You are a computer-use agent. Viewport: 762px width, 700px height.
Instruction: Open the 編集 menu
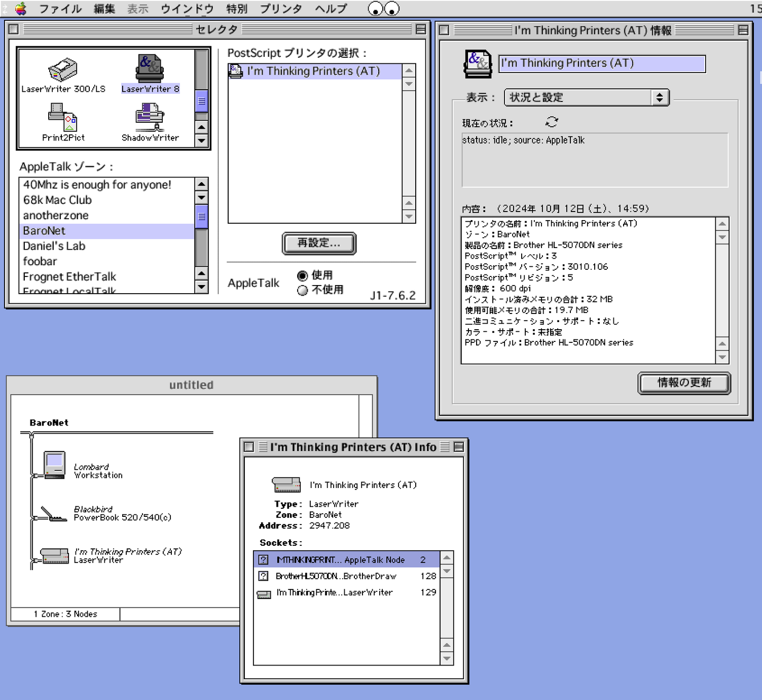coord(104,9)
